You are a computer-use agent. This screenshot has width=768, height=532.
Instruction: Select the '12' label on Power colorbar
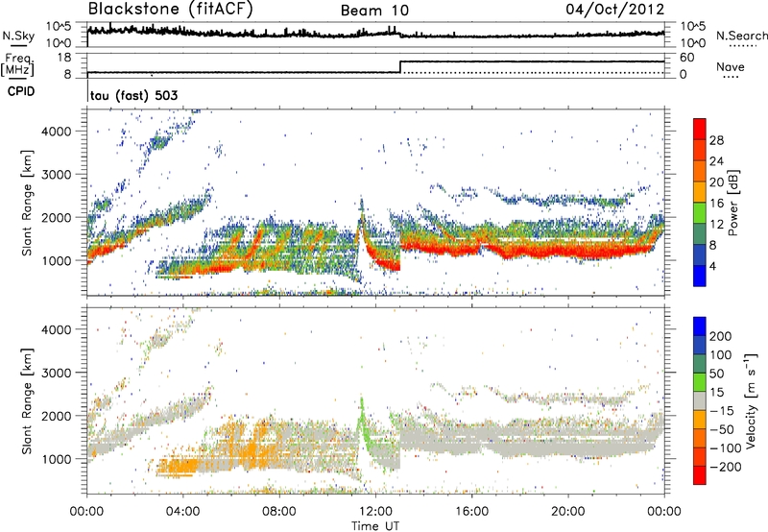[715, 225]
